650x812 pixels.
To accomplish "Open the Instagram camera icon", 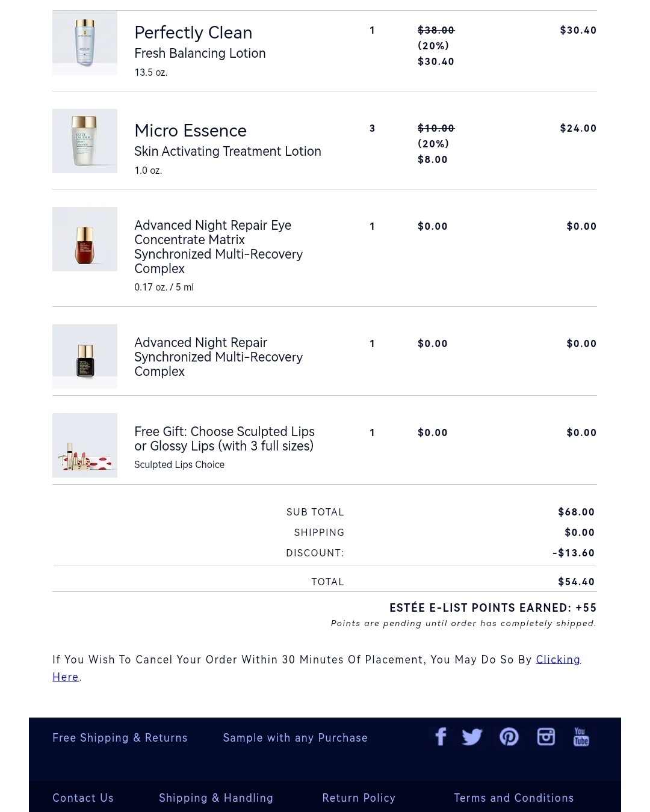I will click(x=546, y=737).
